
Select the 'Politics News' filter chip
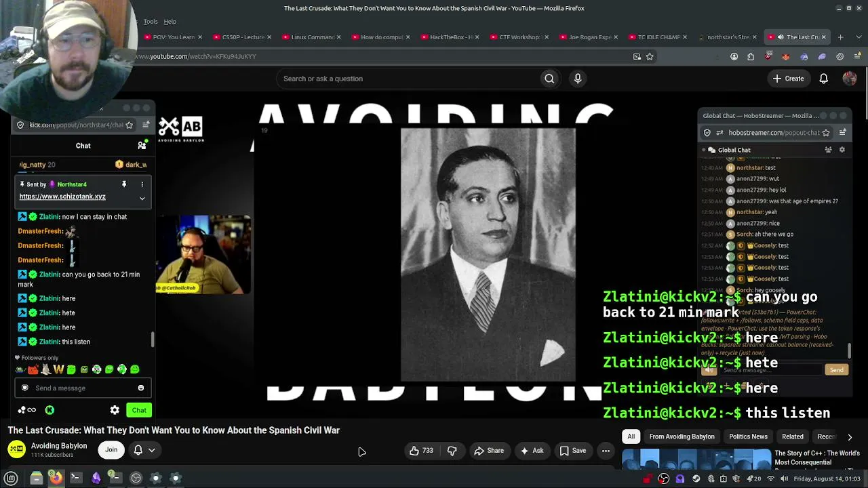pos(748,437)
